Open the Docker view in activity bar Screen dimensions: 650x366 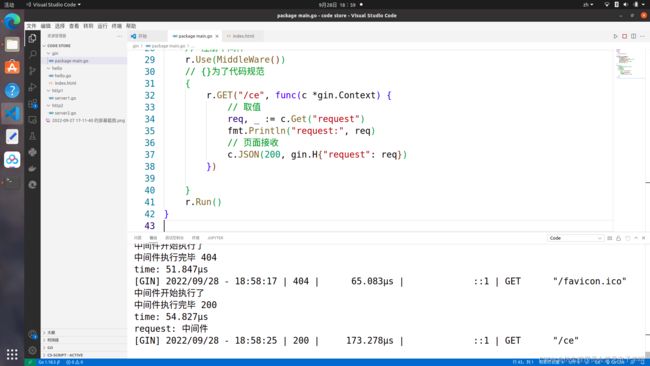tap(32, 168)
